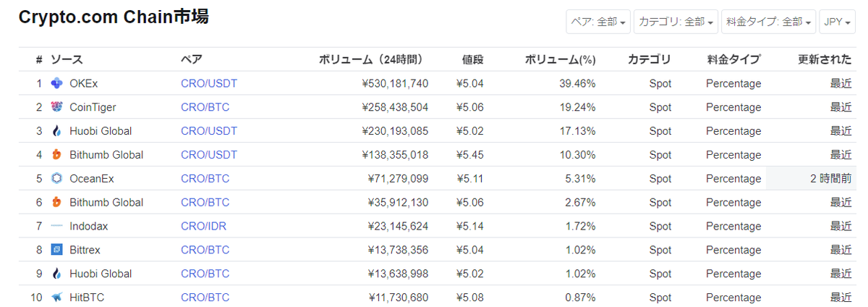
Task: Click the 0.87% volume share cell
Action: (x=581, y=298)
